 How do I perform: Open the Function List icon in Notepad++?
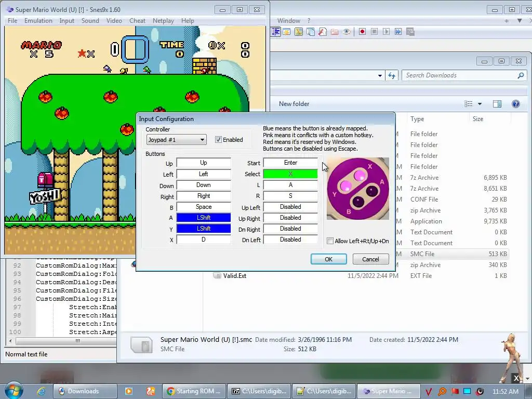pyautogui.click(x=323, y=32)
